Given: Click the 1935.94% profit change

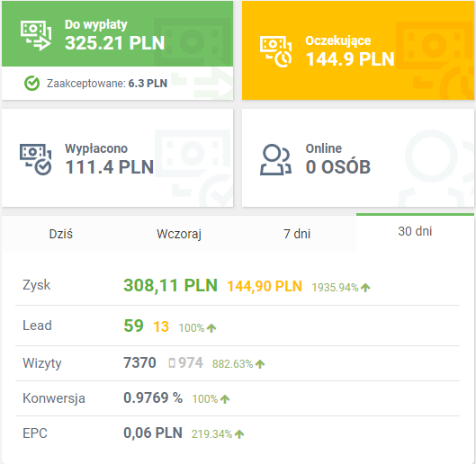Looking at the screenshot, I should click(335, 288).
